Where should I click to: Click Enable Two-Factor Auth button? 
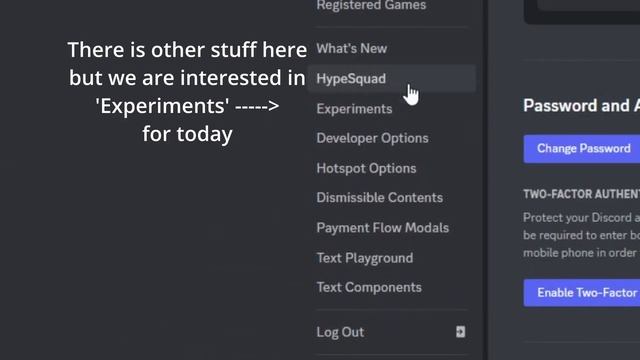pyautogui.click(x=582, y=293)
